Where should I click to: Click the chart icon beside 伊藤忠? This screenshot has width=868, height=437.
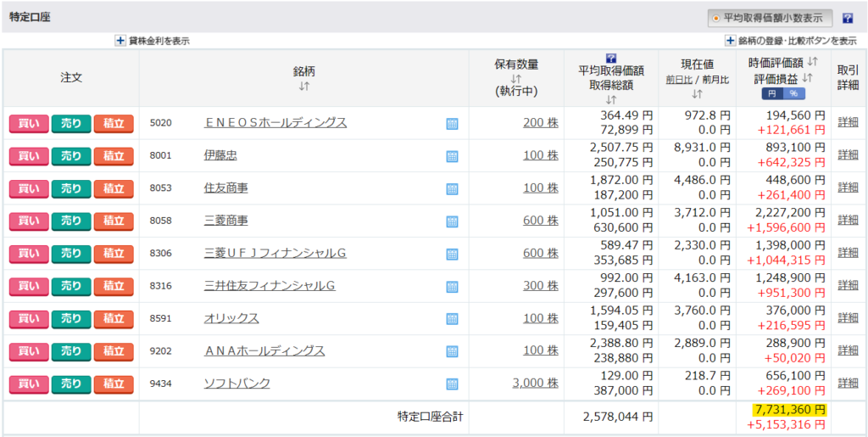pos(452,156)
